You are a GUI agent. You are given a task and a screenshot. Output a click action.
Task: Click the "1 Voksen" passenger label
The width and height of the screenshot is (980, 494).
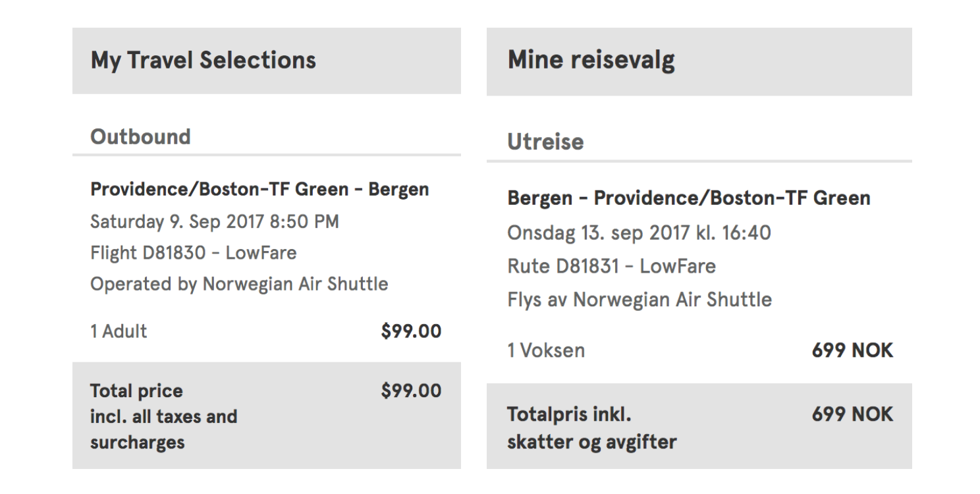point(546,350)
